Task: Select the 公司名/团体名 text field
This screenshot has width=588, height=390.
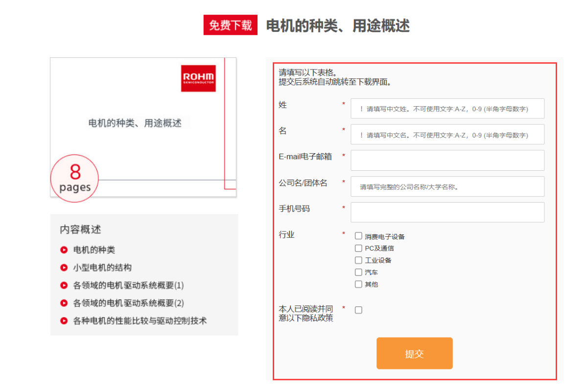Action: [x=447, y=186]
